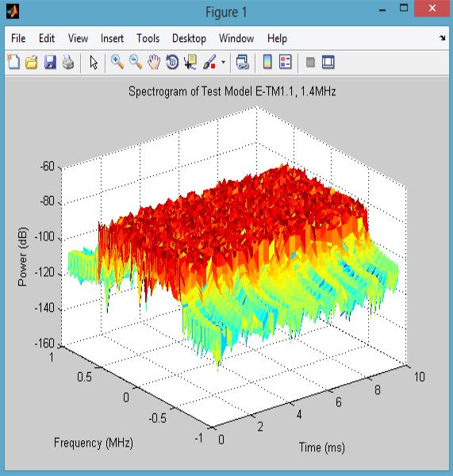Open the Tools menu
The image size is (453, 476).
(x=148, y=39)
